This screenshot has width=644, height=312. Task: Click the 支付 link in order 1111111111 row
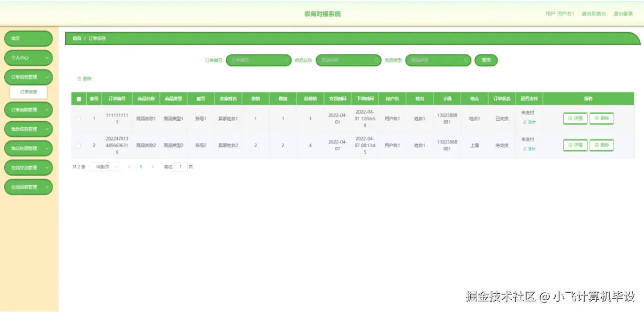pos(529,122)
